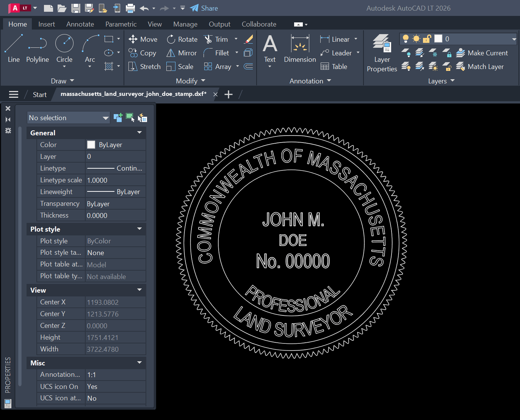Screen dimensions: 520x420
Task: Collapse the Misc section
Action: tap(139, 363)
